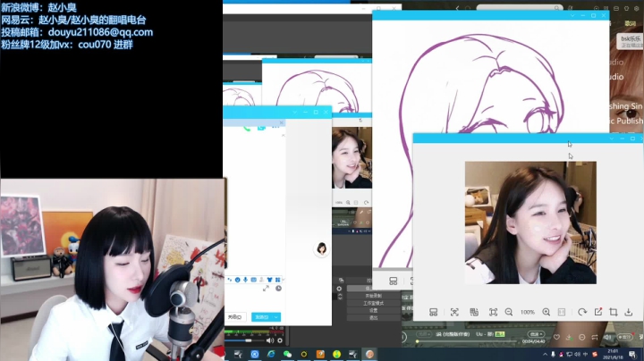The image size is (644, 361).
Task: Show hidden system tray icons chevron
Action: (x=545, y=354)
